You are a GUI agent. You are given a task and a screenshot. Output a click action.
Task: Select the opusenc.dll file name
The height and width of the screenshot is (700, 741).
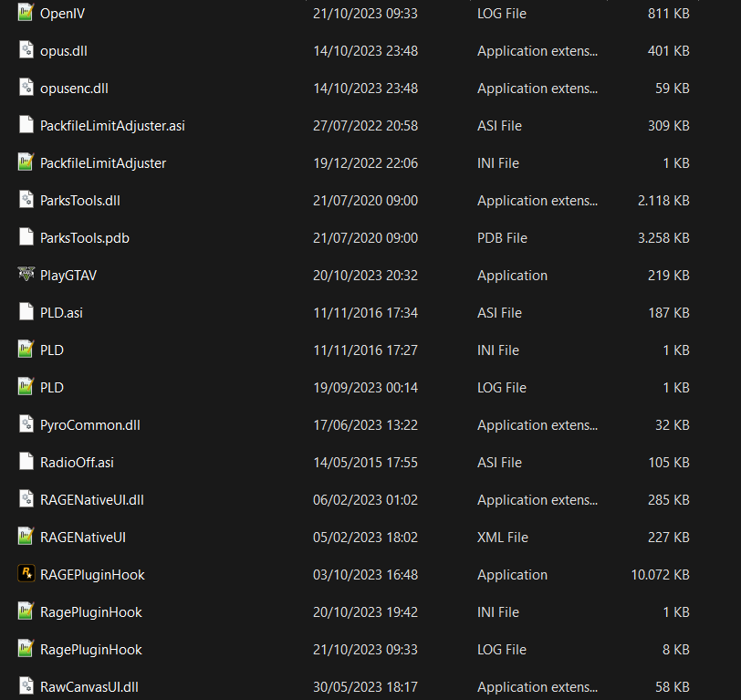point(74,89)
